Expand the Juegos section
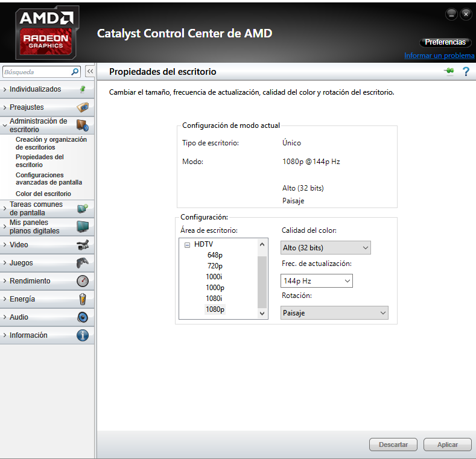 (5, 263)
